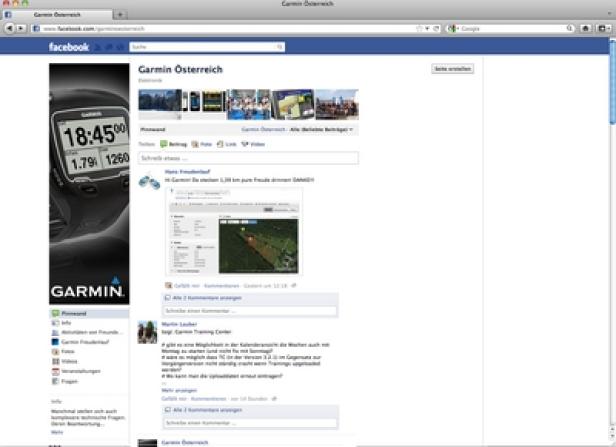Image resolution: width=616 pixels, height=447 pixels.
Task: Click the page's vertical scrollbar thumb
Action: pyautogui.click(x=612, y=82)
